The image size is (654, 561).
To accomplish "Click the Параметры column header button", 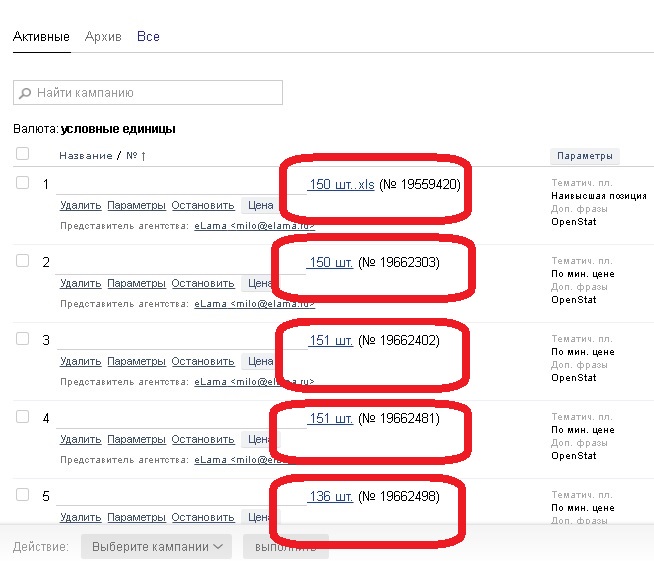I will pyautogui.click(x=585, y=156).
